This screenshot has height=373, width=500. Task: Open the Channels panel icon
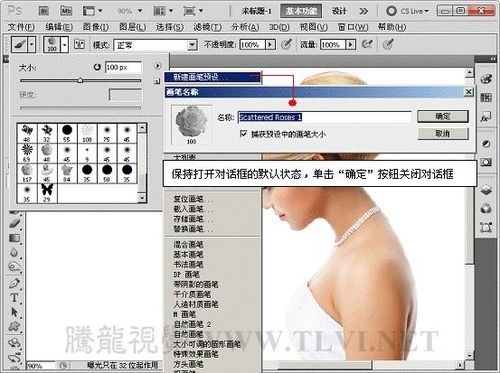click(x=486, y=209)
